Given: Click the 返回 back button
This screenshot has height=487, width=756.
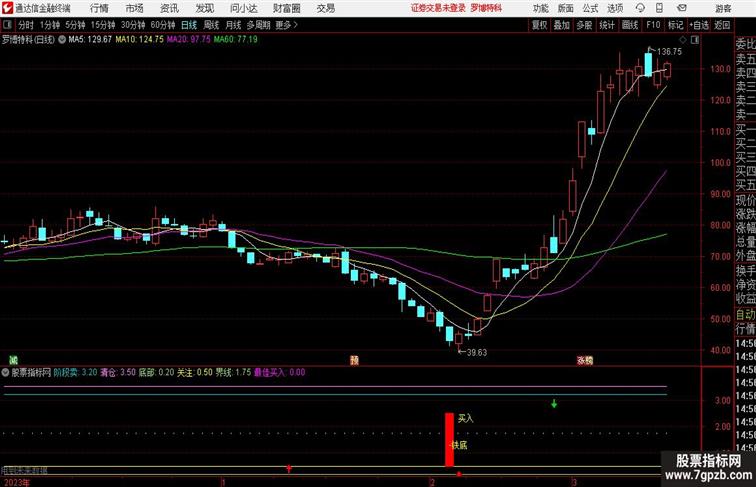Looking at the screenshot, I should [x=722, y=25].
